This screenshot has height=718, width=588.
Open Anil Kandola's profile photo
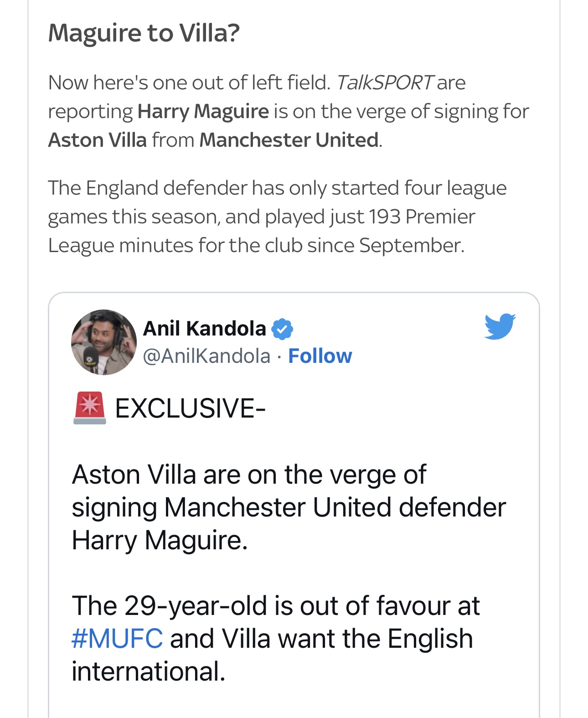[104, 342]
